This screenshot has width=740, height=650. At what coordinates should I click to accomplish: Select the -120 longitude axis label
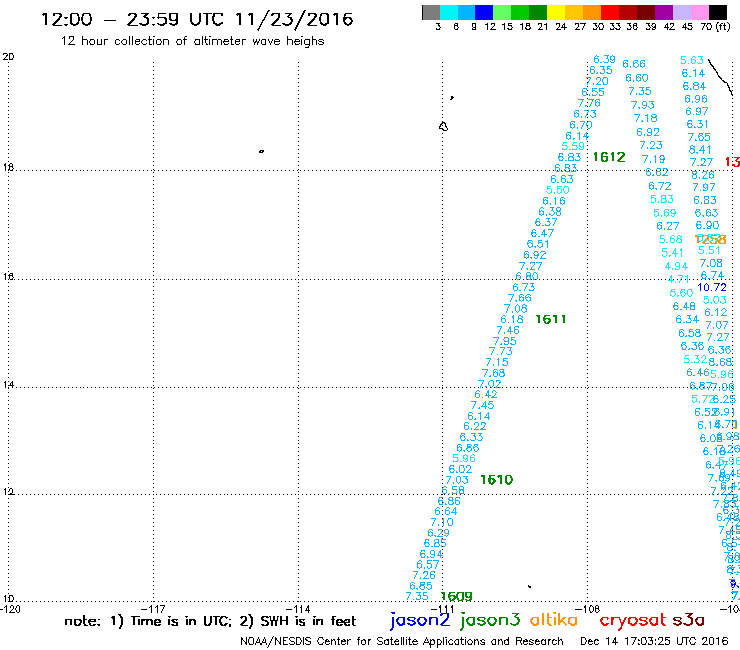(10, 609)
